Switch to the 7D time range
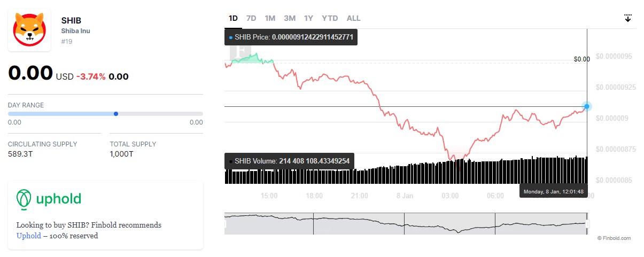 tap(251, 18)
